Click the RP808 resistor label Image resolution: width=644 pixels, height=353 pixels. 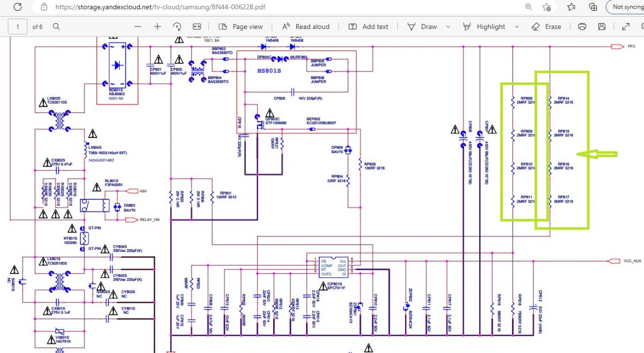(x=524, y=100)
